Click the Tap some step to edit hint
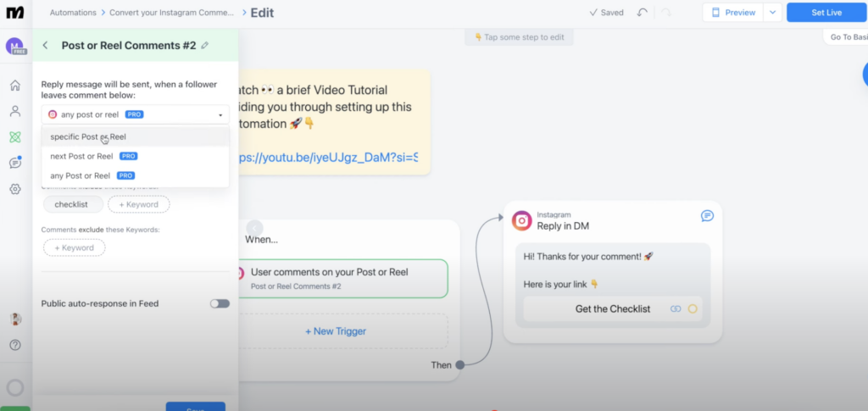868x411 pixels. click(519, 37)
